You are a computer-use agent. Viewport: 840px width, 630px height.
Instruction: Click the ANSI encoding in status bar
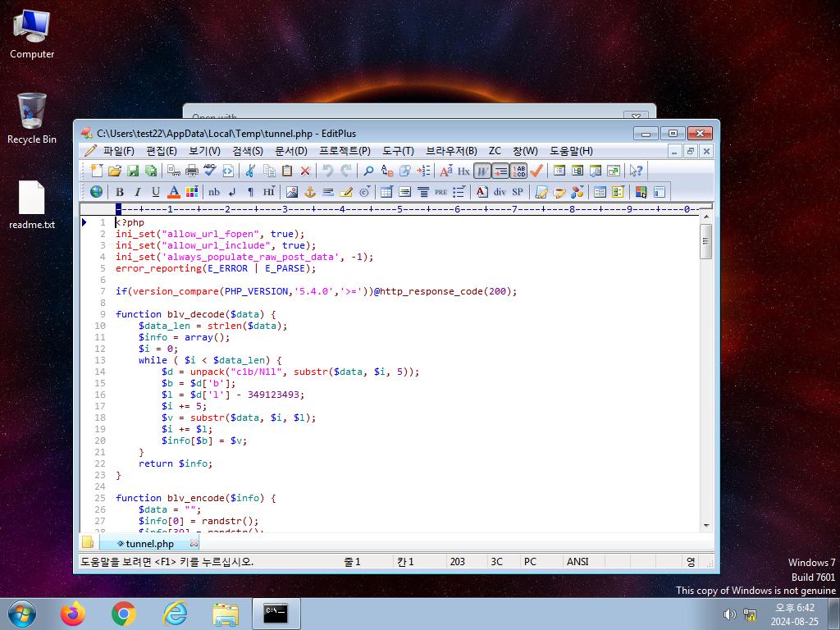point(577,561)
